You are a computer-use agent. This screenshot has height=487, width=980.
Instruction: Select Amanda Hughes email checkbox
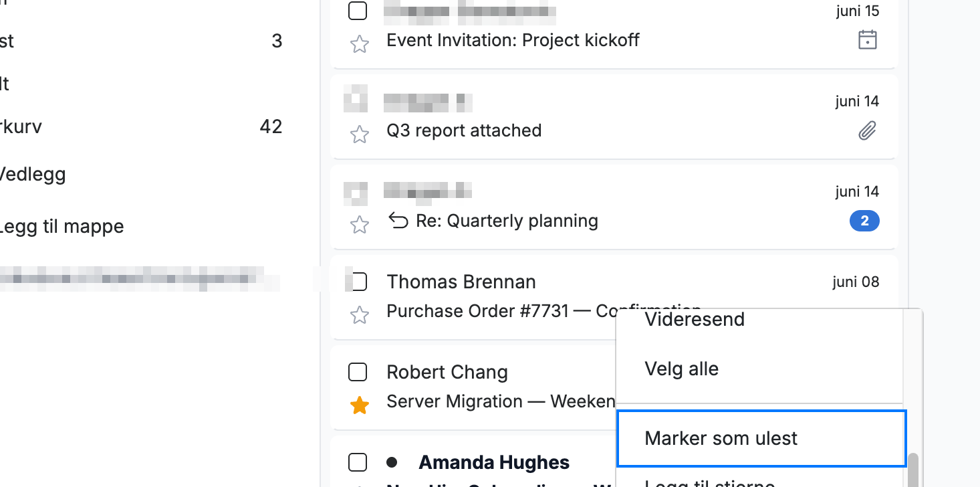(x=358, y=462)
